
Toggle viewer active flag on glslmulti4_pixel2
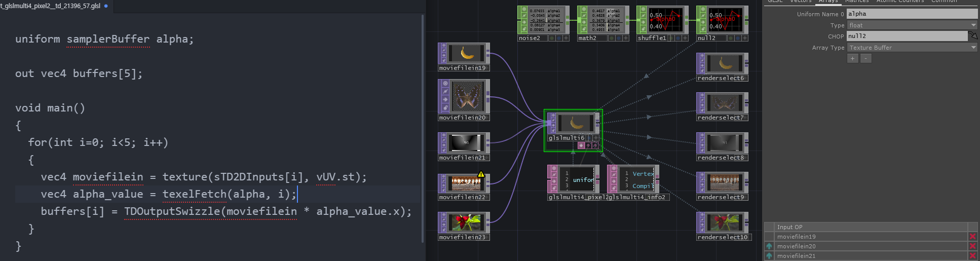tap(554, 168)
